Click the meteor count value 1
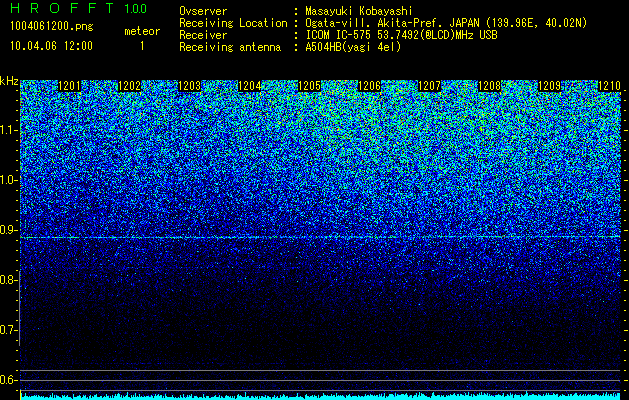The height and width of the screenshot is (400, 629). (x=142, y=47)
